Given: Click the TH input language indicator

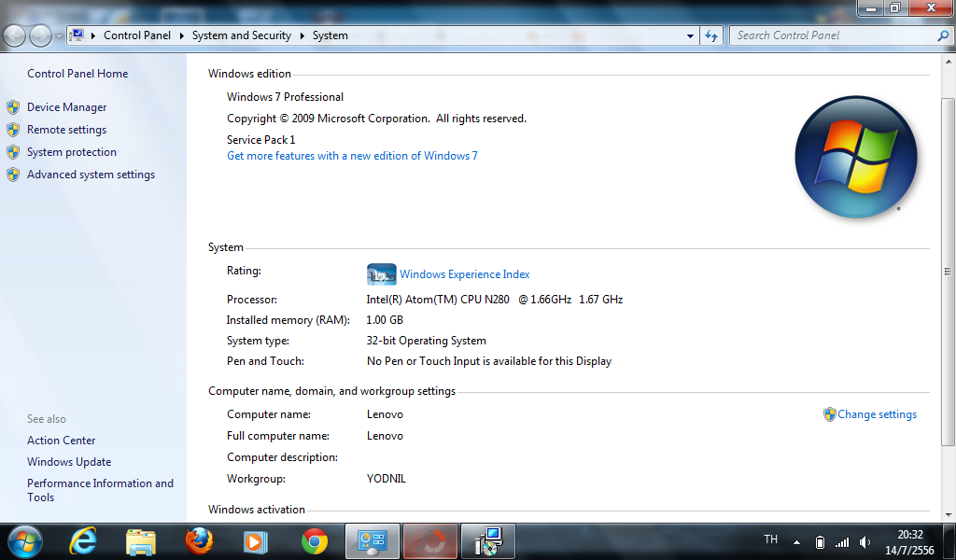Looking at the screenshot, I should pyautogui.click(x=770, y=539).
